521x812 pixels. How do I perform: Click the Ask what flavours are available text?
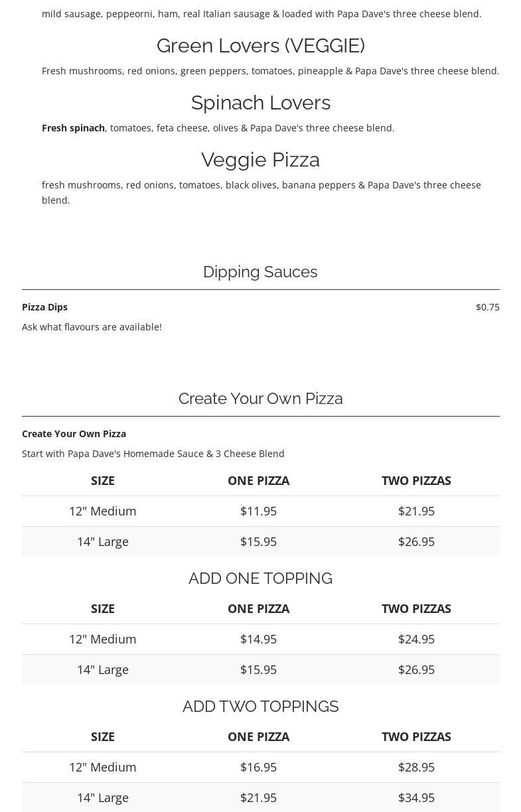pos(92,327)
